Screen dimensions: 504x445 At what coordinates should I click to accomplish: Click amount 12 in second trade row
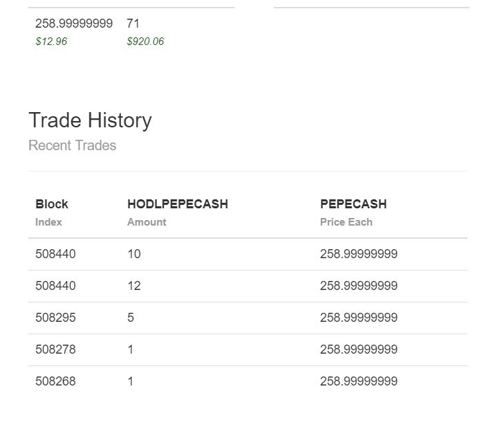pos(134,286)
